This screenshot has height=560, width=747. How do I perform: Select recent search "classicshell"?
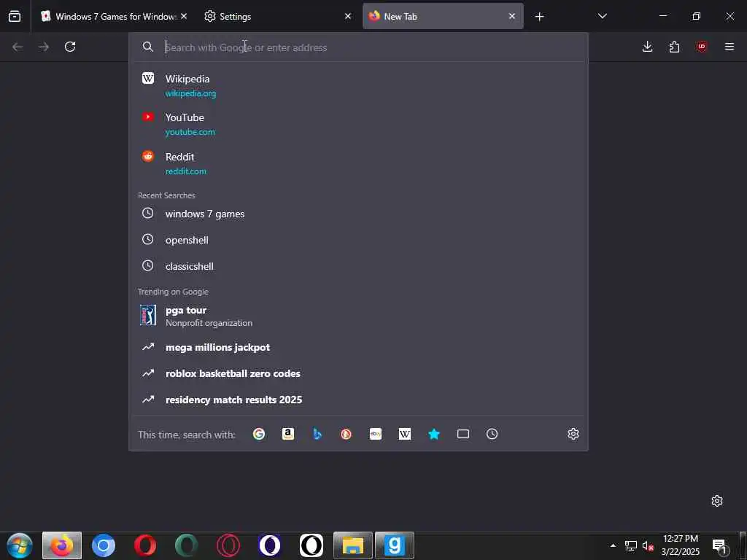coord(358,266)
